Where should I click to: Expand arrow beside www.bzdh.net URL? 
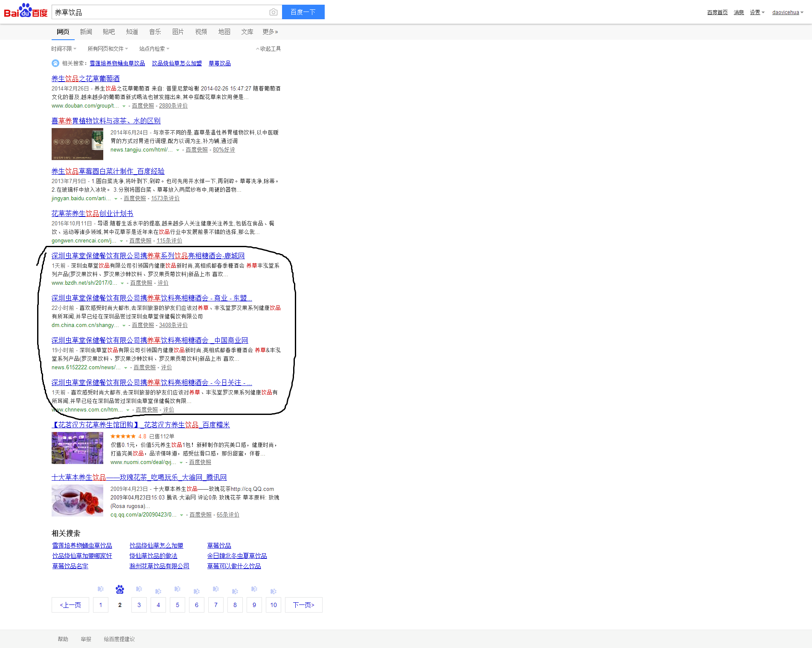click(122, 283)
